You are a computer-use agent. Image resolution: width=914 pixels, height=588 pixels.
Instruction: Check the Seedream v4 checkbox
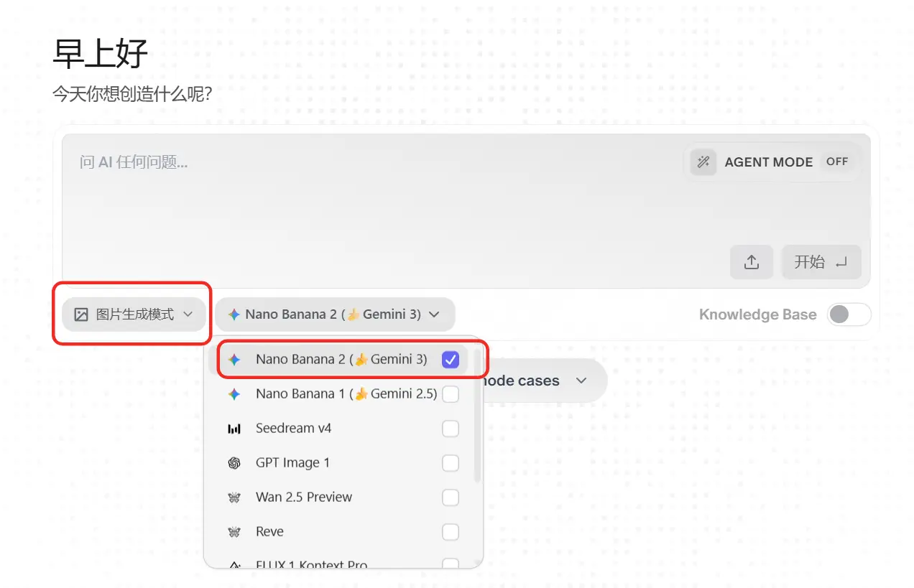[x=451, y=429]
